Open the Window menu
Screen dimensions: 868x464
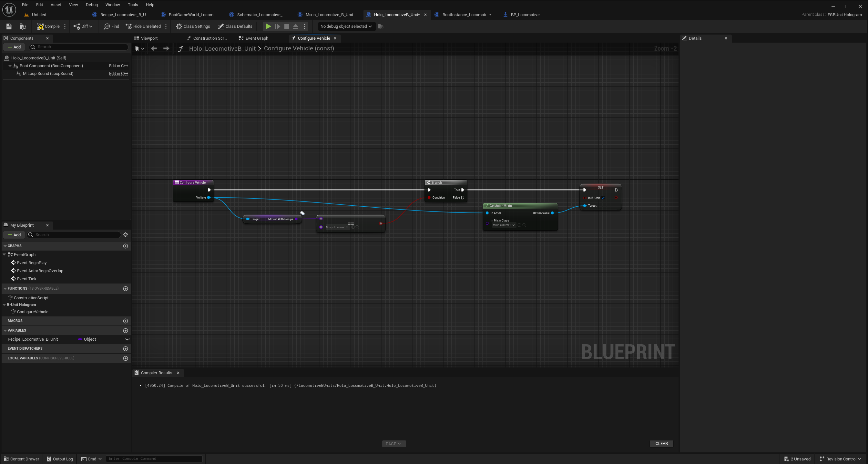(x=113, y=5)
